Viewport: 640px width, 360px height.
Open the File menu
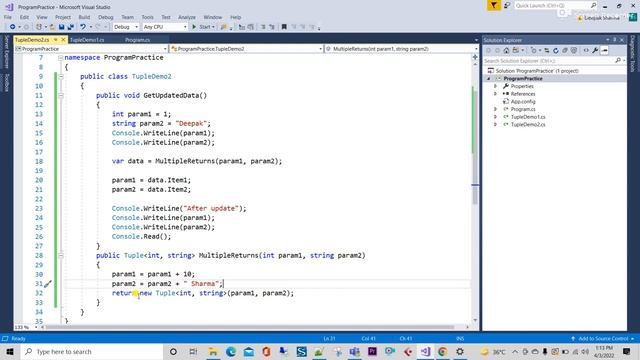pyautogui.click(x=8, y=17)
